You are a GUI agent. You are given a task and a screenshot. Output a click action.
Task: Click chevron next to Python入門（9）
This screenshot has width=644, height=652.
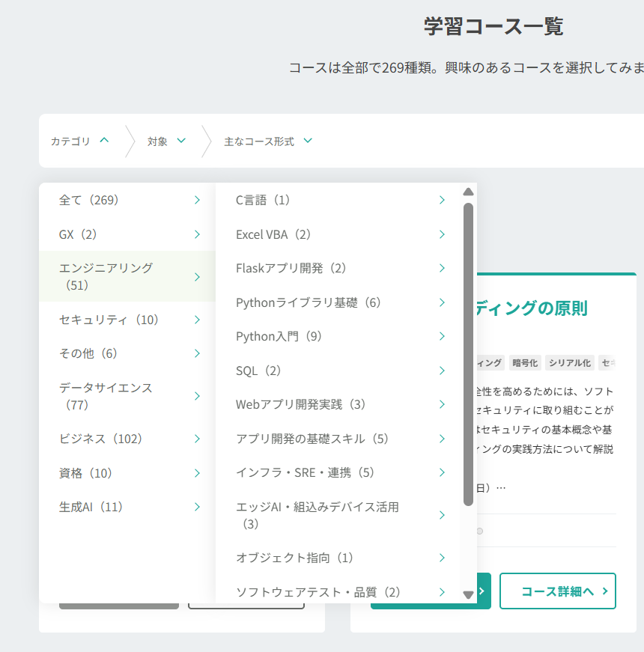442,336
